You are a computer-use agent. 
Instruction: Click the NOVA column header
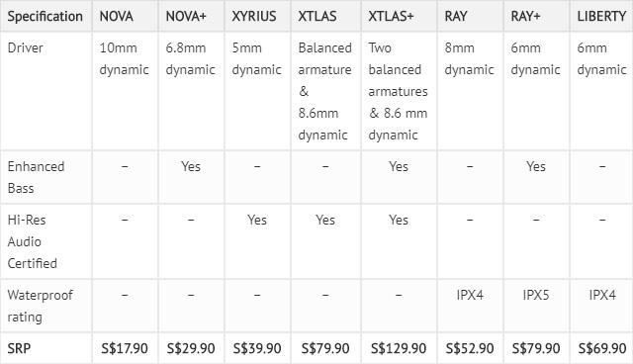tap(117, 16)
